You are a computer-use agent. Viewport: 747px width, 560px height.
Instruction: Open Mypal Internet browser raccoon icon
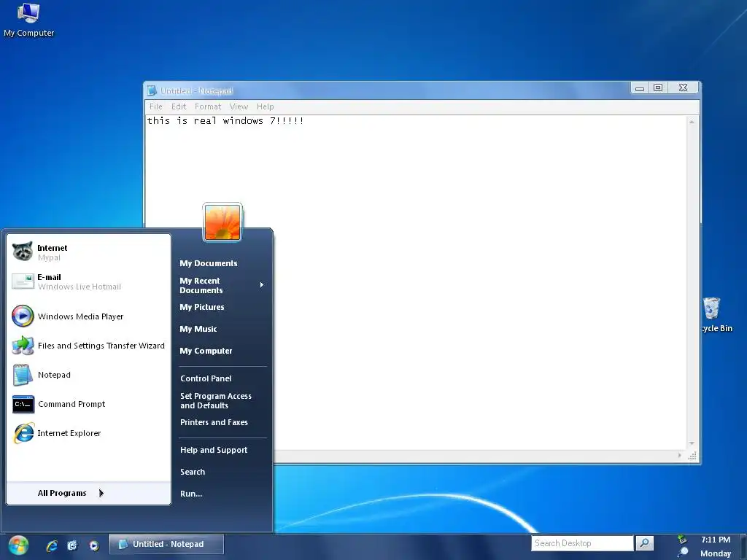point(23,252)
